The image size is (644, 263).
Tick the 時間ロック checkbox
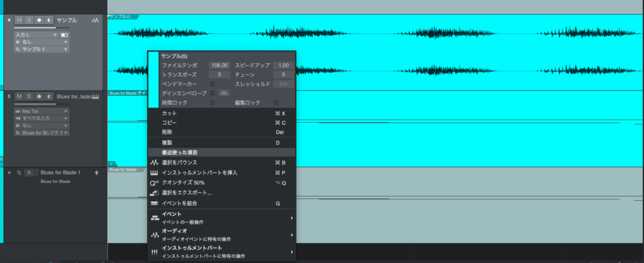(x=213, y=103)
